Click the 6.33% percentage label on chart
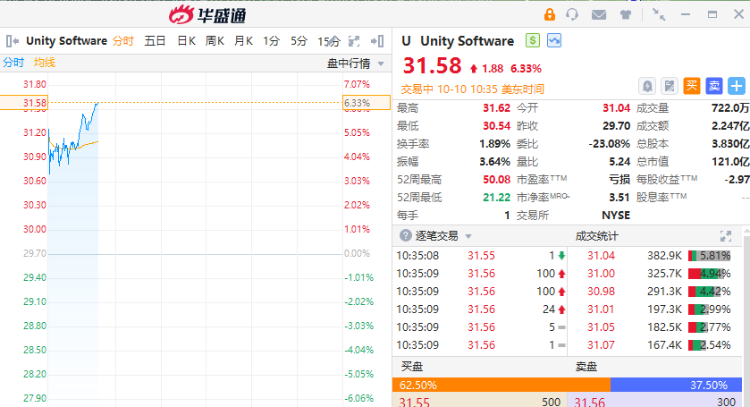 [x=366, y=103]
